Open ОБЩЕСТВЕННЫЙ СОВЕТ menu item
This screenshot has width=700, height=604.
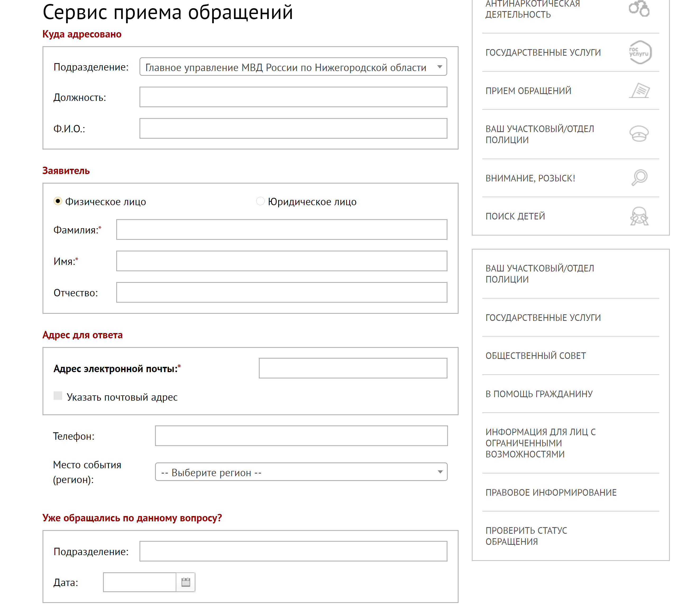536,356
